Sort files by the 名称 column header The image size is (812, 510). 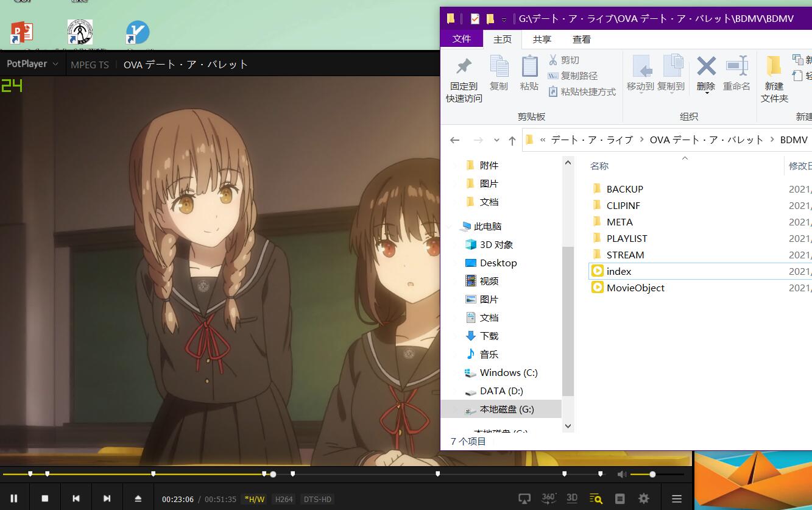coord(599,166)
